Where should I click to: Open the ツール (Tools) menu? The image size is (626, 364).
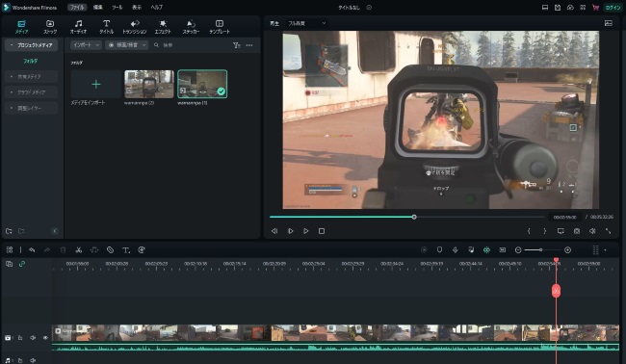(117, 7)
